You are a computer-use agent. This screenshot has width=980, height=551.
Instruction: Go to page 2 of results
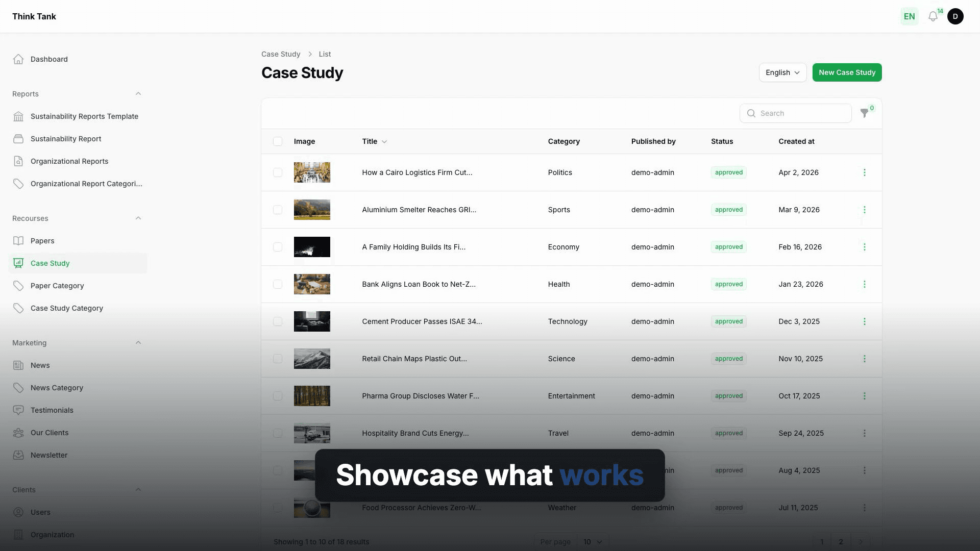(841, 542)
